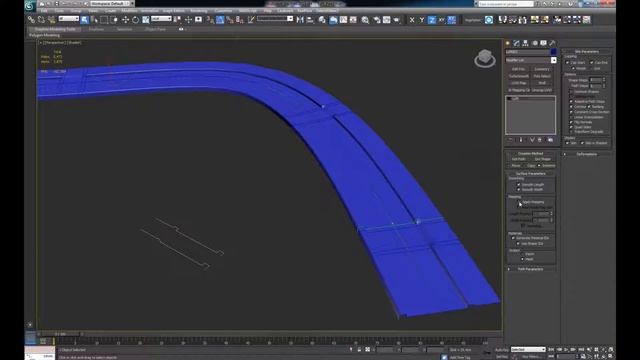
Task: Constrain to X axis button
Action: click(x=412, y=20)
